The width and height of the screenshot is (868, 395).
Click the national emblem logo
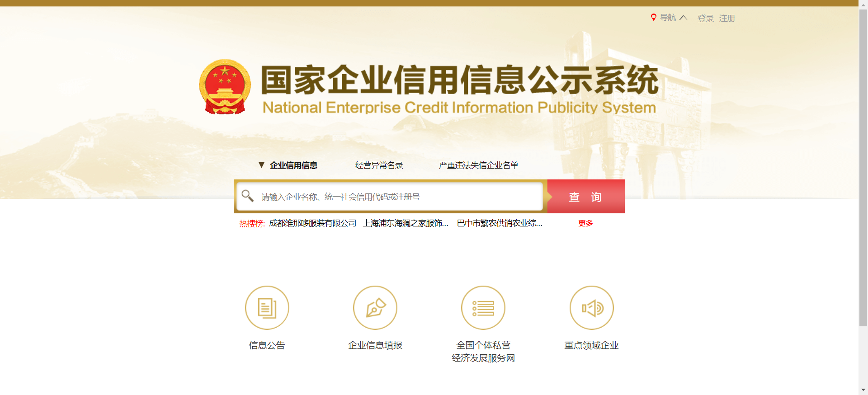click(225, 87)
